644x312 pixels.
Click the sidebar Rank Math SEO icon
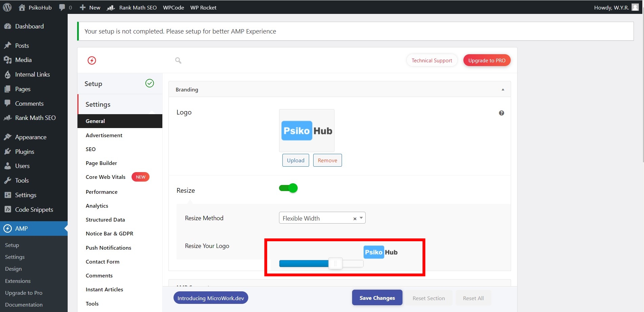[8, 118]
